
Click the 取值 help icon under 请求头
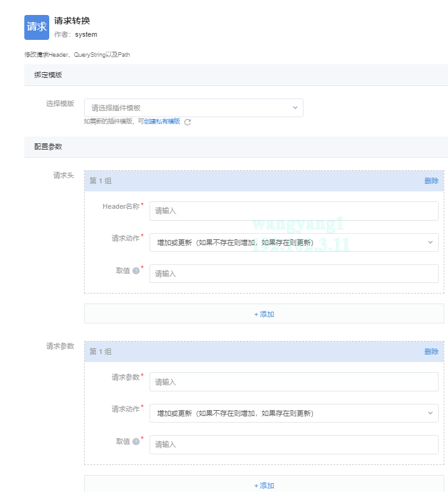136,271
